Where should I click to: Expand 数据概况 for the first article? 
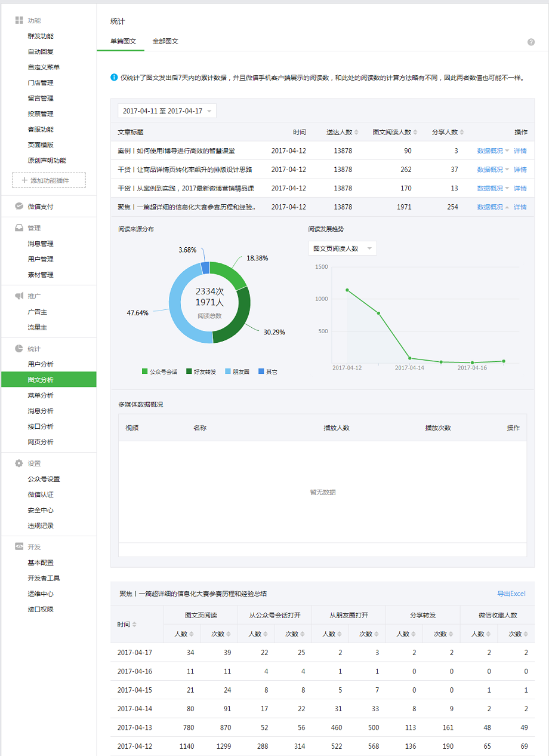[x=492, y=151]
